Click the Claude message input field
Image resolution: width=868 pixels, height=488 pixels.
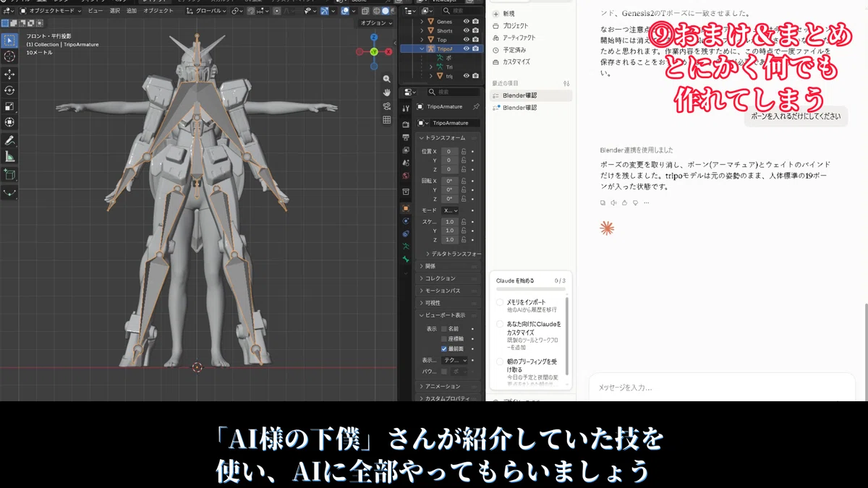point(723,388)
